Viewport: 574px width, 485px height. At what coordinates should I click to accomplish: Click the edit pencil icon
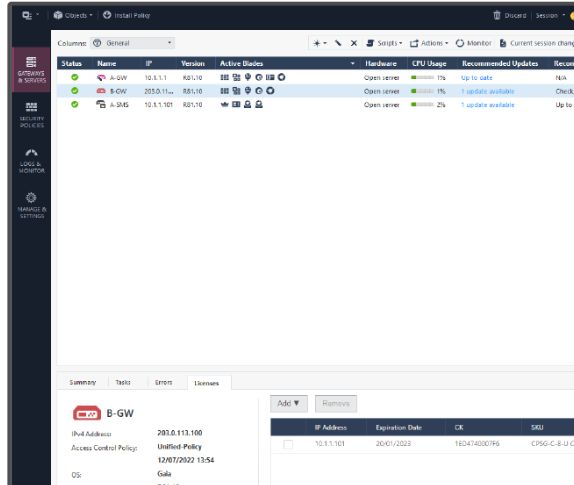point(338,43)
